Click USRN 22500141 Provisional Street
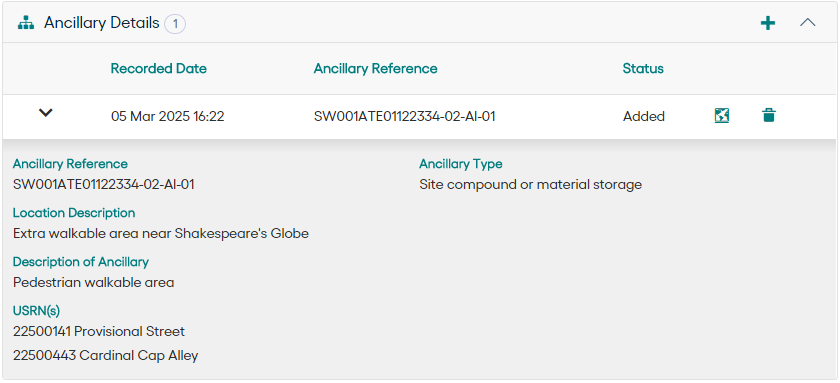Viewport: 840px width, 383px height. [x=99, y=332]
